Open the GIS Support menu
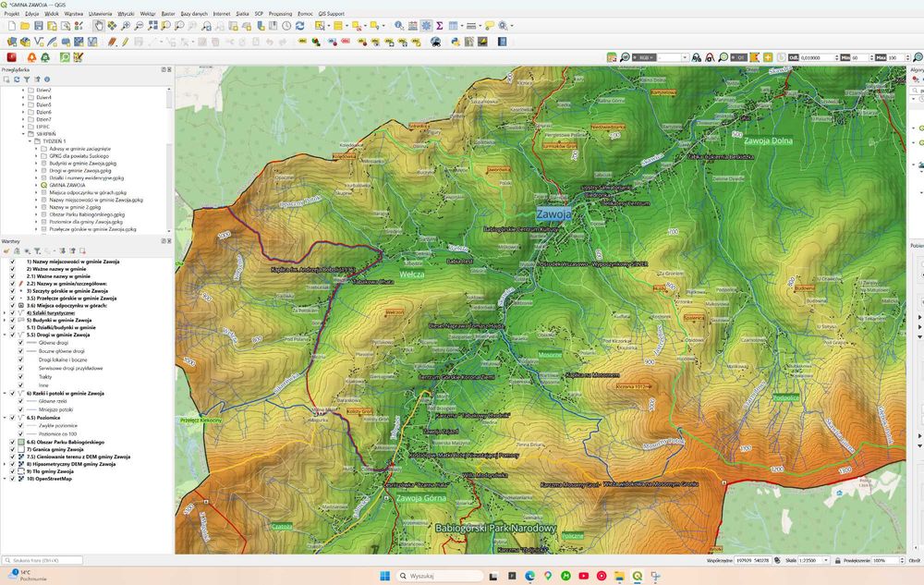The width and height of the screenshot is (924, 585). coord(331,14)
